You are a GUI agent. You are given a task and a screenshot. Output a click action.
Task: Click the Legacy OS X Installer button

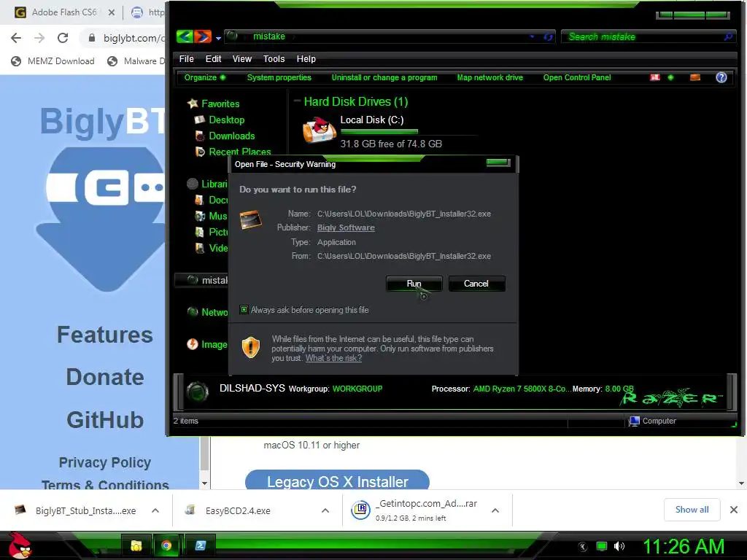[337, 480]
